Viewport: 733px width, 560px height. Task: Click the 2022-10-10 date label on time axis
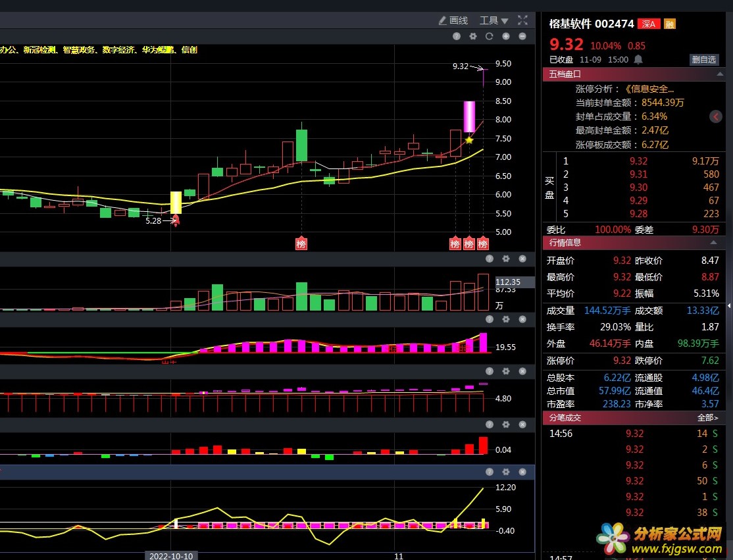pyautogui.click(x=171, y=556)
